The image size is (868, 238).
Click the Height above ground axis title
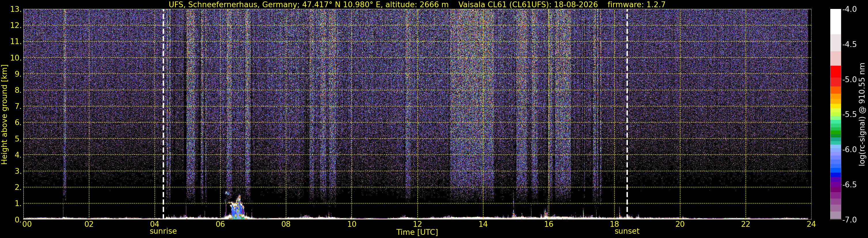point(4,115)
